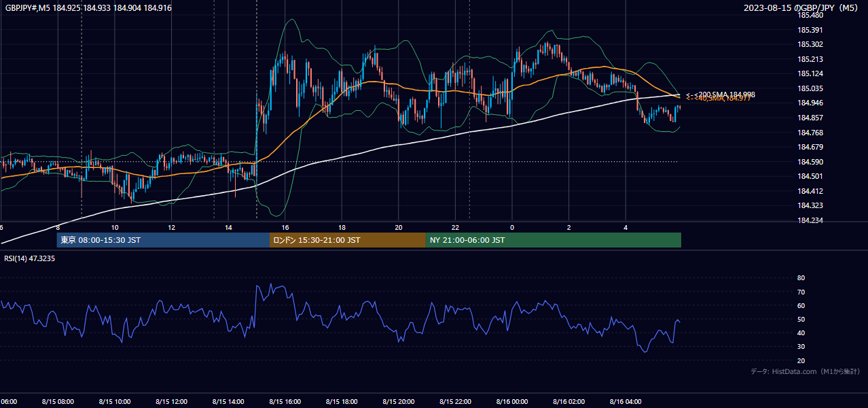The width and height of the screenshot is (868, 408).
Task: Click RSI scale label 30
Action: pos(801,347)
